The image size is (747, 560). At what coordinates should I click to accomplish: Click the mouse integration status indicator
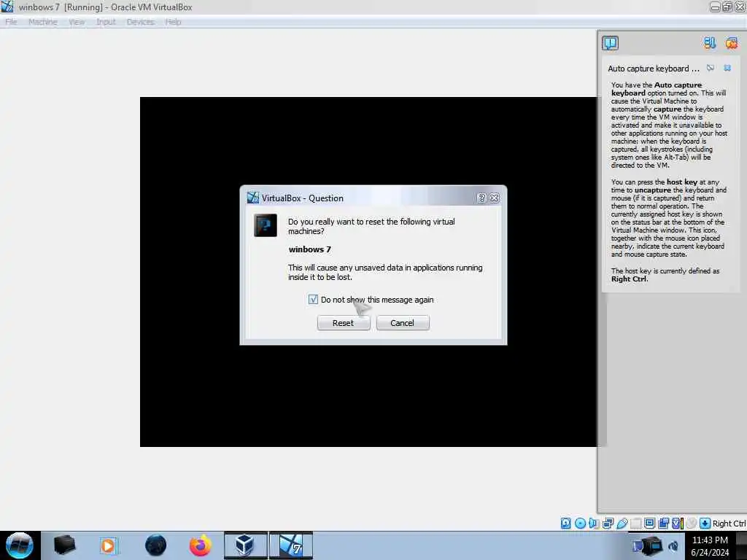(692, 524)
